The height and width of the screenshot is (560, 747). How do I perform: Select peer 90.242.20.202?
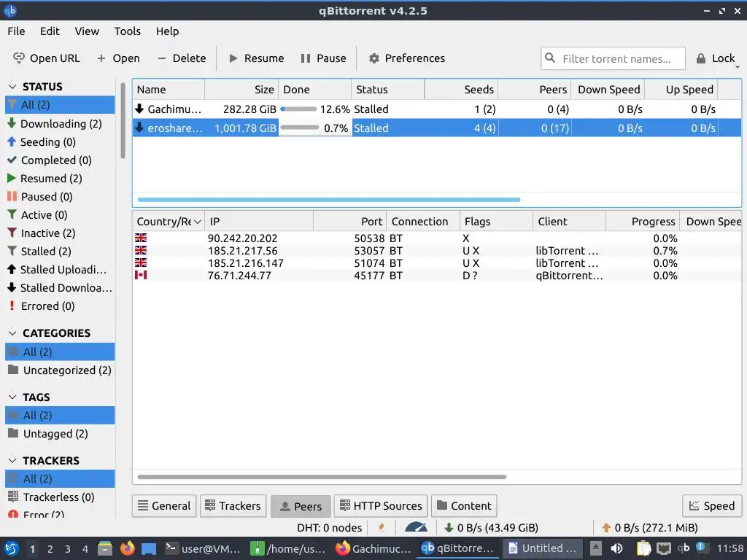coord(436,238)
